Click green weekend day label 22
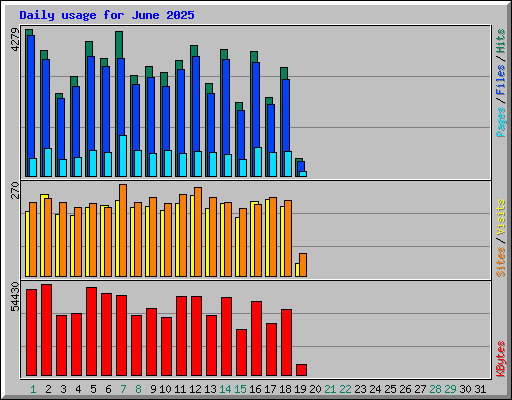Image resolution: width=512 pixels, height=400 pixels. (345, 389)
